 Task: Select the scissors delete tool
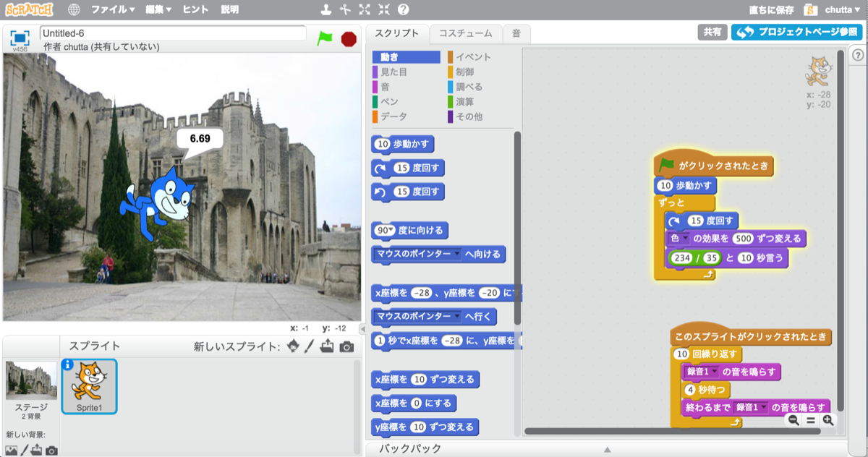[x=345, y=10]
